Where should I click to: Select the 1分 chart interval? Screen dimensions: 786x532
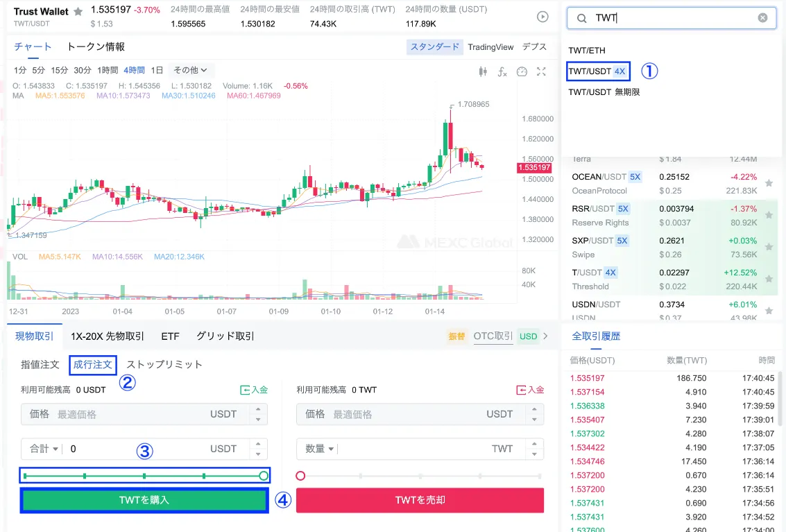tap(20, 70)
